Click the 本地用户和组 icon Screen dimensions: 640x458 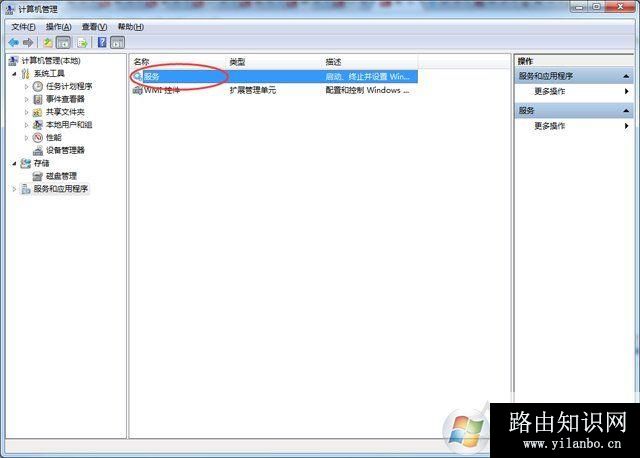38,125
